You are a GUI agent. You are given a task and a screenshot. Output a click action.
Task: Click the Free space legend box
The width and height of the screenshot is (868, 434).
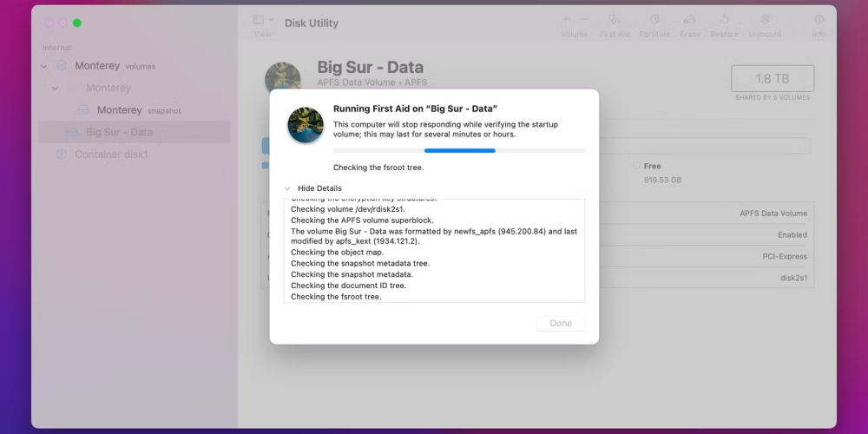point(636,166)
